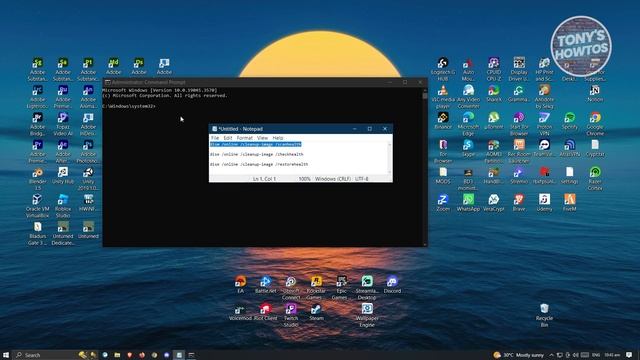Select the Adobe Animate desktop icon

(88, 96)
